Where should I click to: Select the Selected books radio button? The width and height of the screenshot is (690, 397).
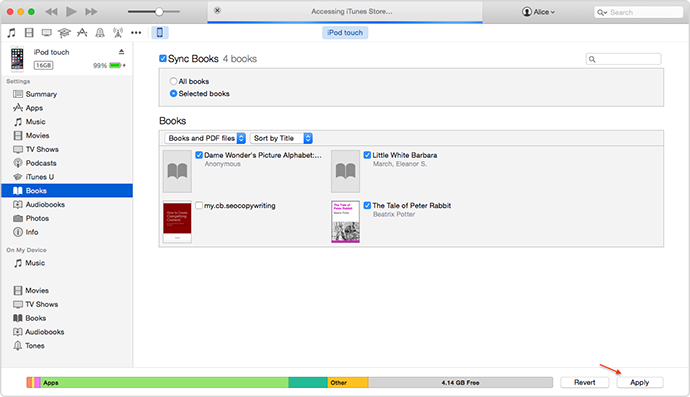point(173,93)
